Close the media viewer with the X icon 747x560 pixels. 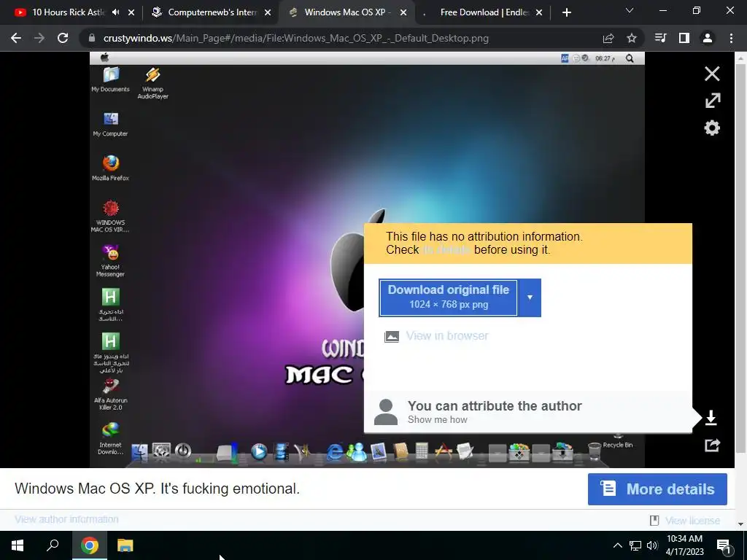pyautogui.click(x=712, y=74)
